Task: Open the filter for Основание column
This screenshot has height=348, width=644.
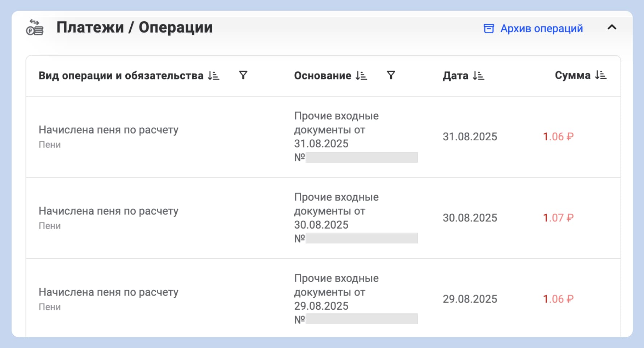Action: [390, 75]
